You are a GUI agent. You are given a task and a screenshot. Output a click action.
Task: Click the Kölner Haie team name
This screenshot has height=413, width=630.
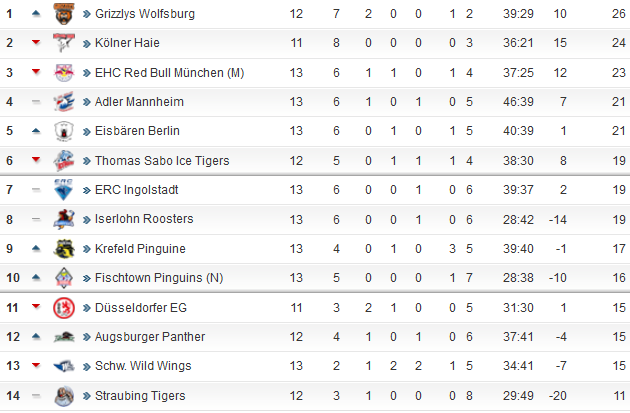point(127,43)
